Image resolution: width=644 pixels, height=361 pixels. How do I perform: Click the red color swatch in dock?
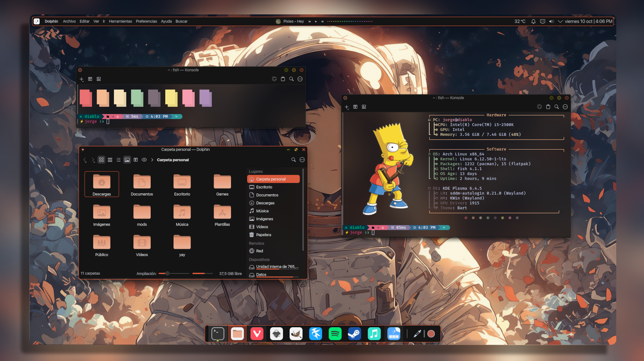point(431,334)
